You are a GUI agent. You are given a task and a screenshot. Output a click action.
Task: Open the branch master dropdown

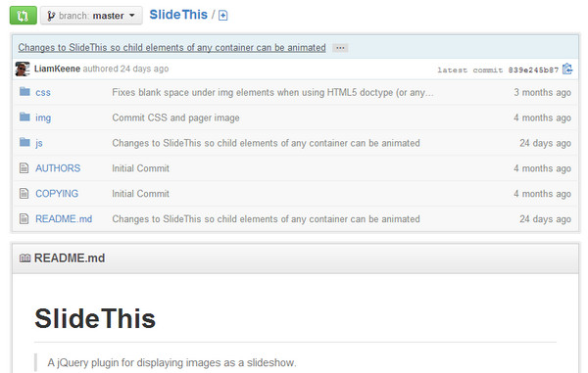(91, 16)
